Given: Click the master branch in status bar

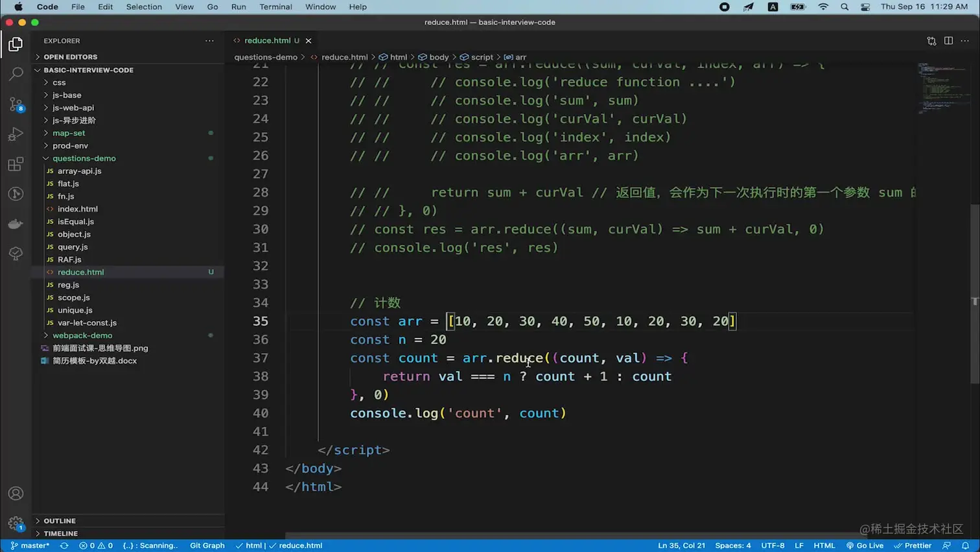Looking at the screenshot, I should pos(30,546).
